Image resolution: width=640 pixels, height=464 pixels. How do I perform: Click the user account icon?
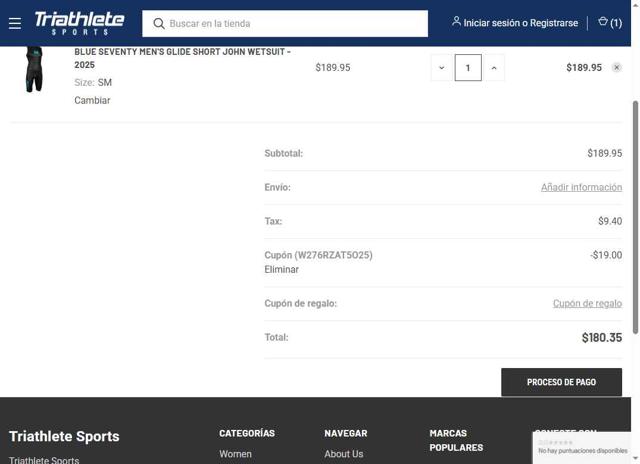click(456, 22)
